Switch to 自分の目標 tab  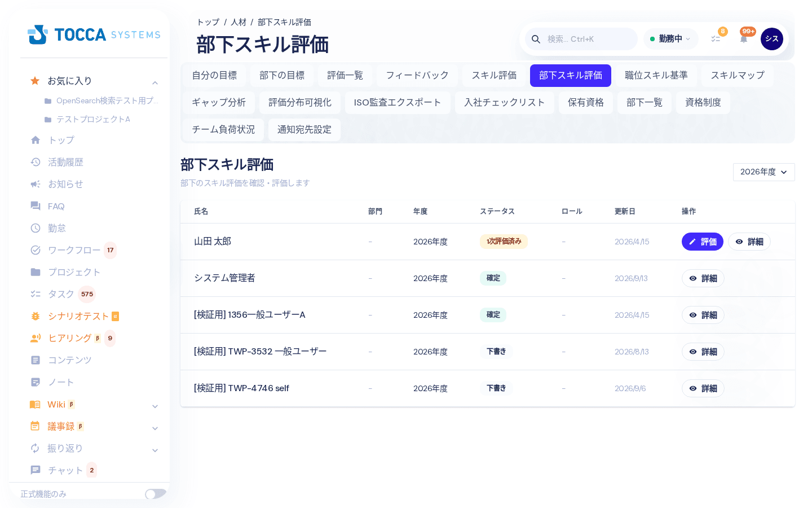pos(214,76)
